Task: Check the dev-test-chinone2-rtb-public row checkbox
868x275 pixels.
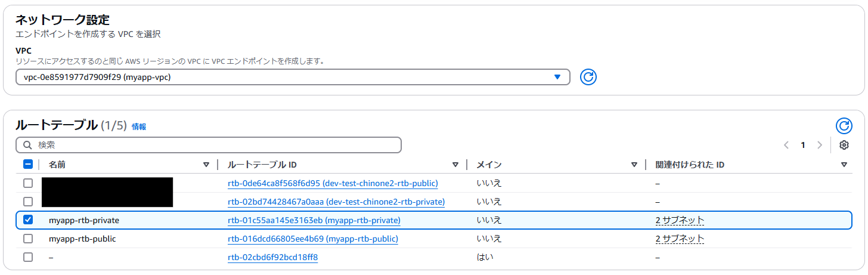Action: click(x=28, y=183)
